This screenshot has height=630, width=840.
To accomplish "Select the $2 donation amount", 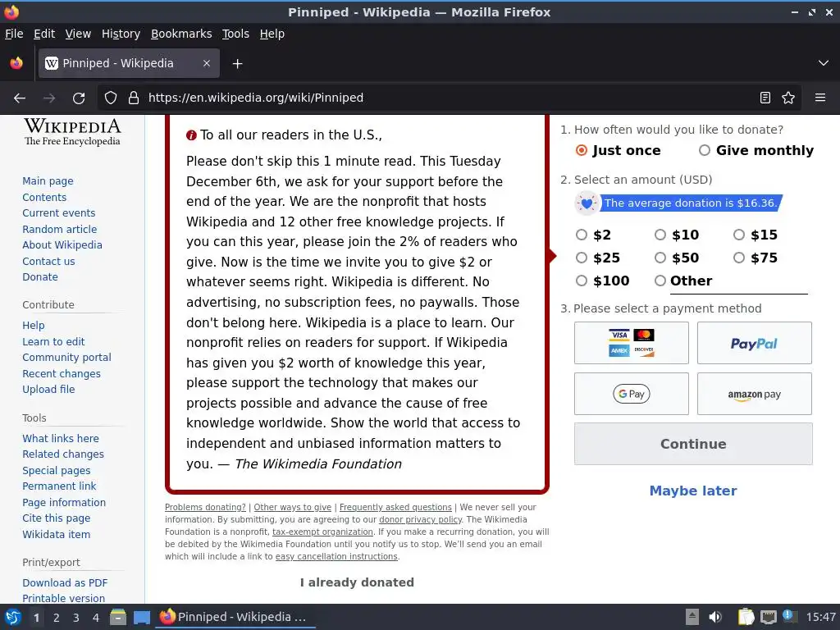I will [x=582, y=235].
